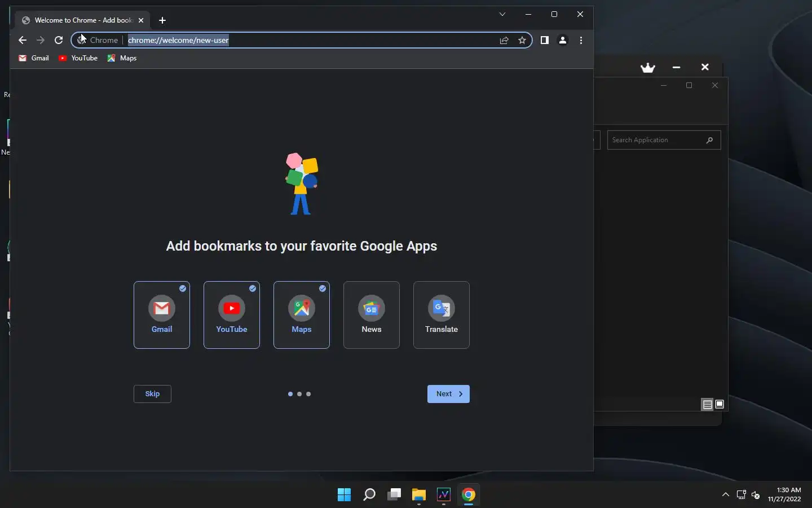
Task: Open network icon in system tray
Action: click(741, 495)
